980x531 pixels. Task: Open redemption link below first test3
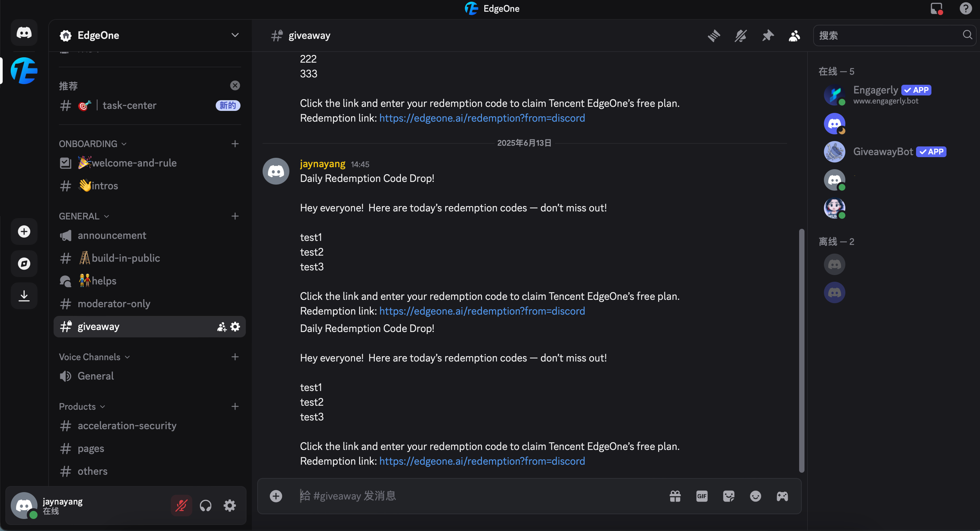(482, 311)
